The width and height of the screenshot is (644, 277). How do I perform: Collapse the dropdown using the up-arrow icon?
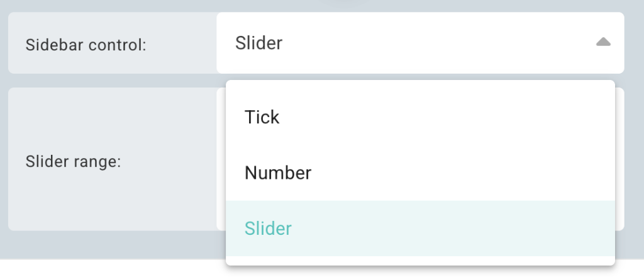pyautogui.click(x=603, y=43)
